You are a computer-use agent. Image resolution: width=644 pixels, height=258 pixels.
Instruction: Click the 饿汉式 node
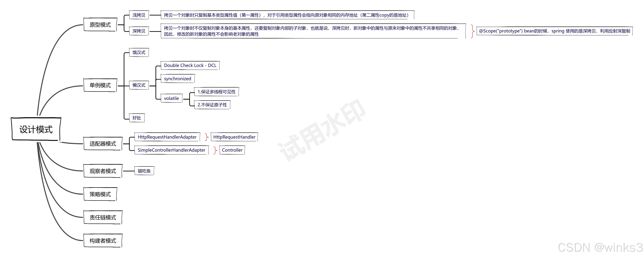click(x=139, y=53)
